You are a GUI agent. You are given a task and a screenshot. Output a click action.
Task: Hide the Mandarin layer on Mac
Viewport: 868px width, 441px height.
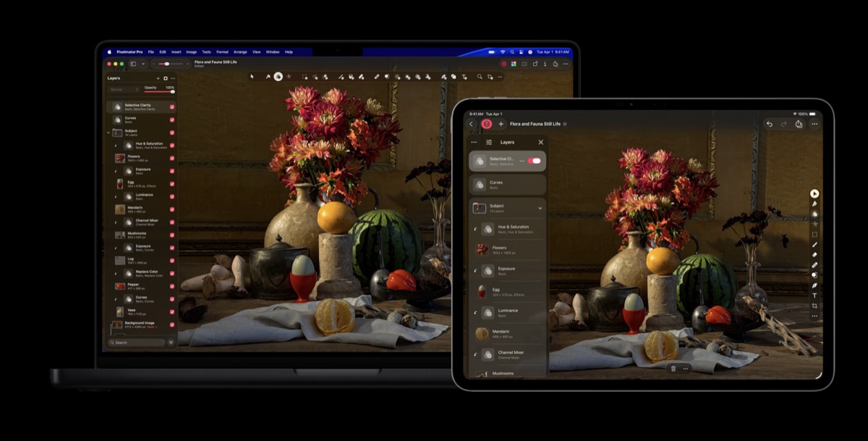[x=172, y=209]
